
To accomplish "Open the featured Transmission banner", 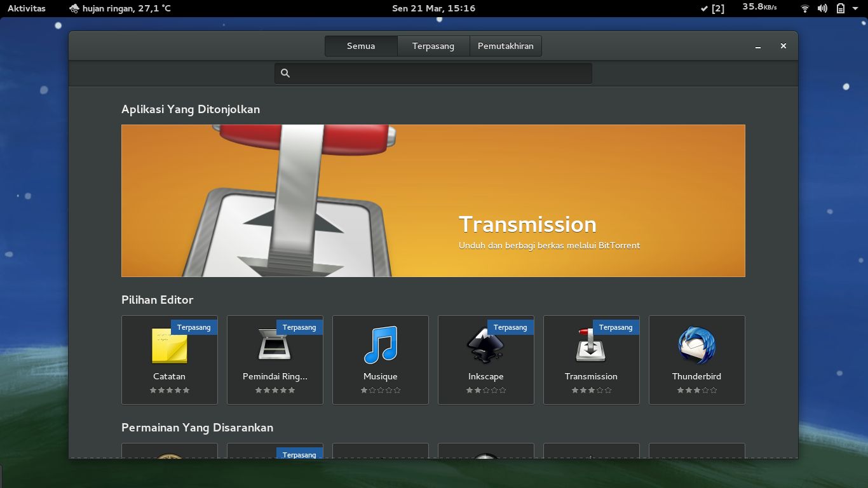I will pos(433,201).
